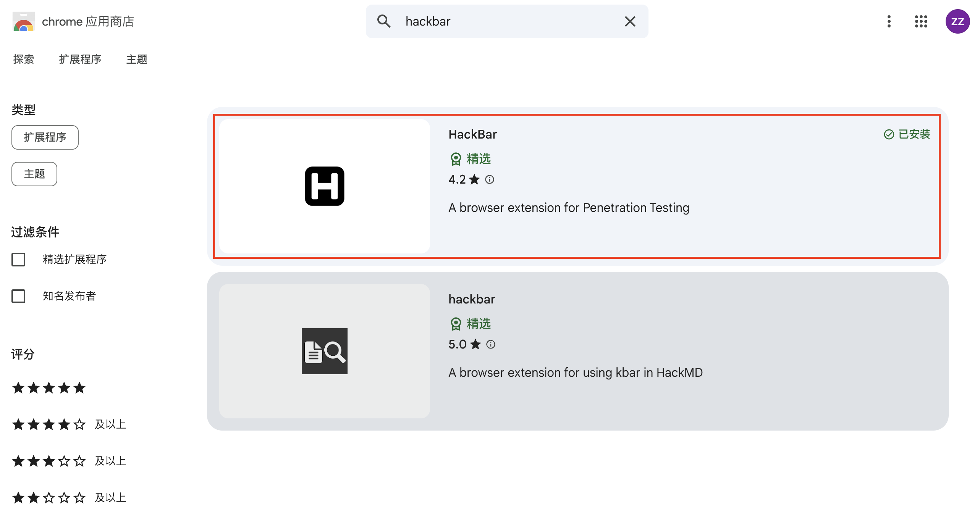Click the 已安装 status label
This screenshot has height=526, width=980.
click(x=914, y=134)
